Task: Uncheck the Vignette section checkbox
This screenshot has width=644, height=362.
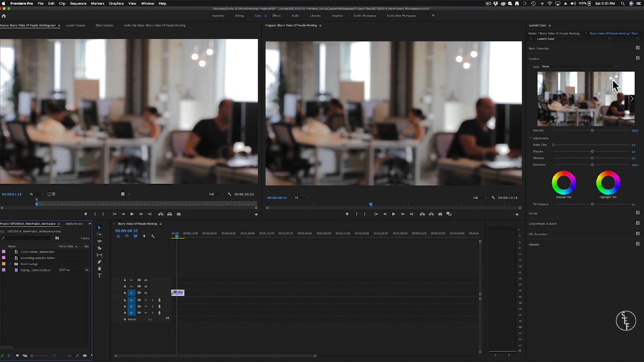Action: point(638,244)
